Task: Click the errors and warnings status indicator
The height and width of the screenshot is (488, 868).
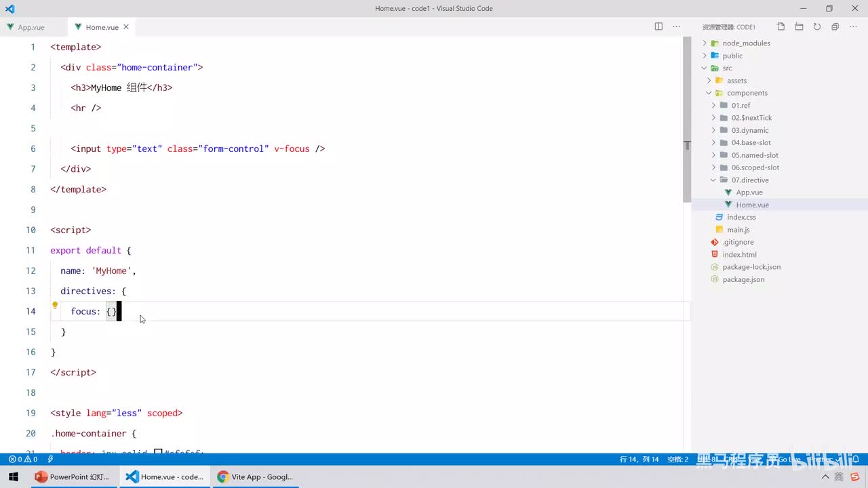Action: [x=23, y=459]
